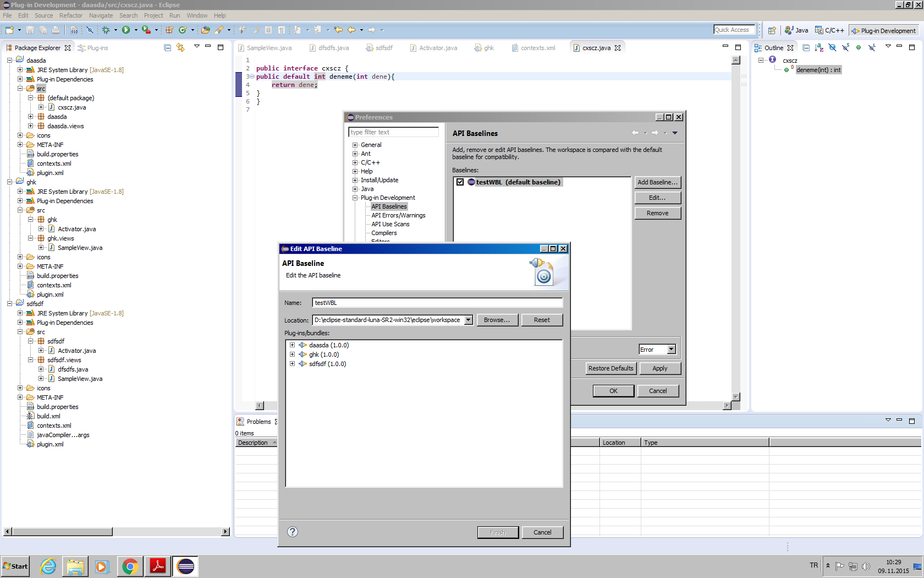Click Link with Editor in Package Explorer

click(x=180, y=48)
